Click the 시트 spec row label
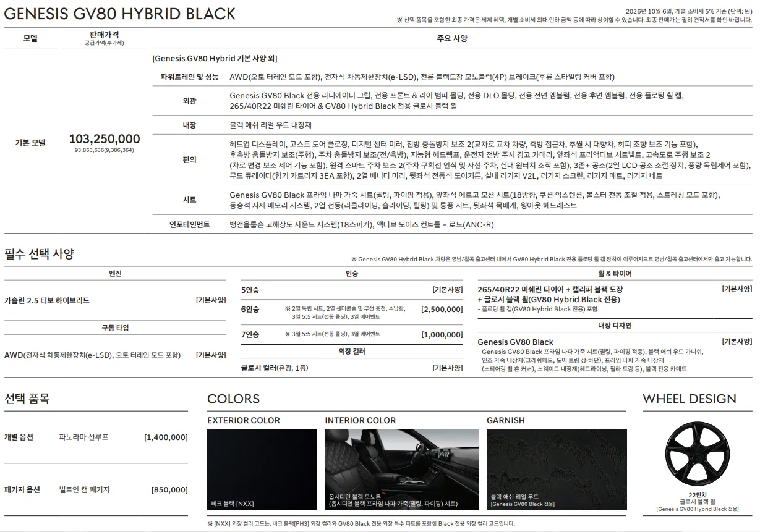The height and width of the screenshot is (532, 760). point(189,200)
